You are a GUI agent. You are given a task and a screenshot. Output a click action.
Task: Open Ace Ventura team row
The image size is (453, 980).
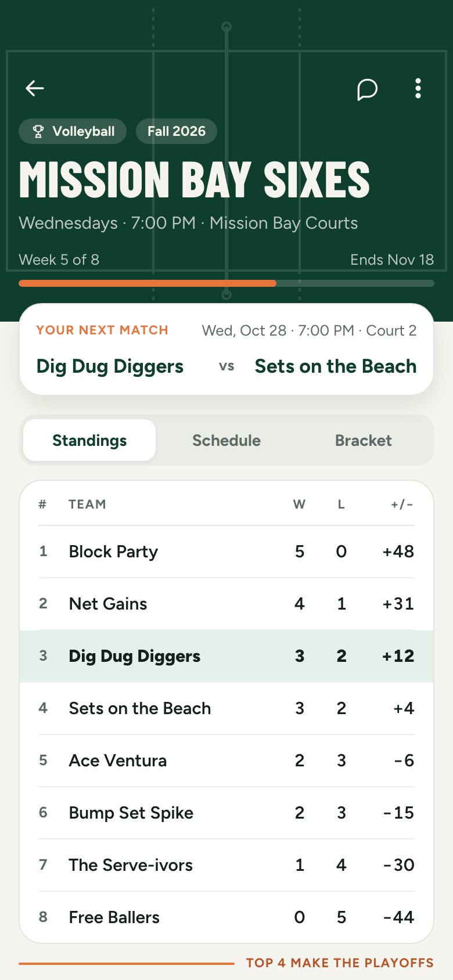click(227, 761)
